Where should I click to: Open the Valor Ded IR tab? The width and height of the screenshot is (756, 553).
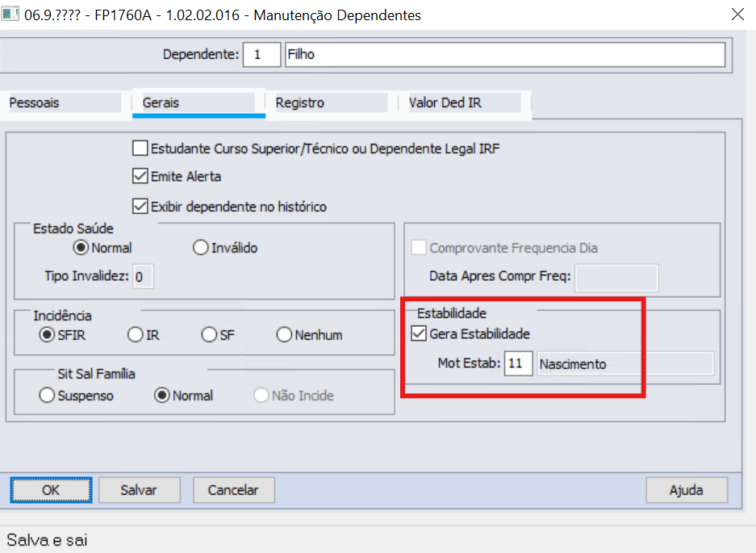[x=464, y=103]
